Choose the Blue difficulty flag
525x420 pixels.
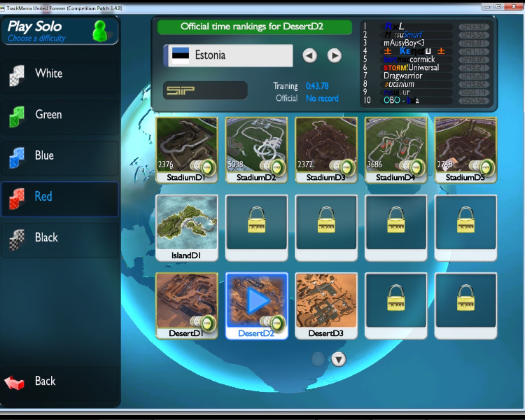point(16,156)
